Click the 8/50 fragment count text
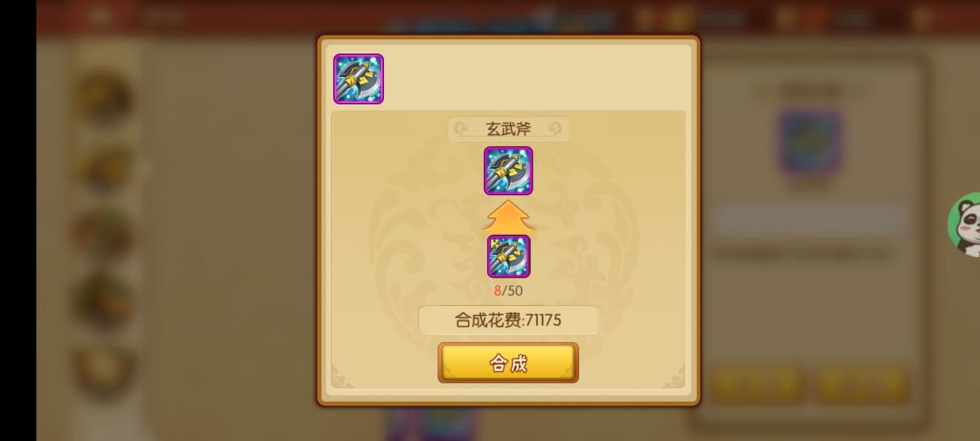This screenshot has height=441, width=980. point(508,290)
